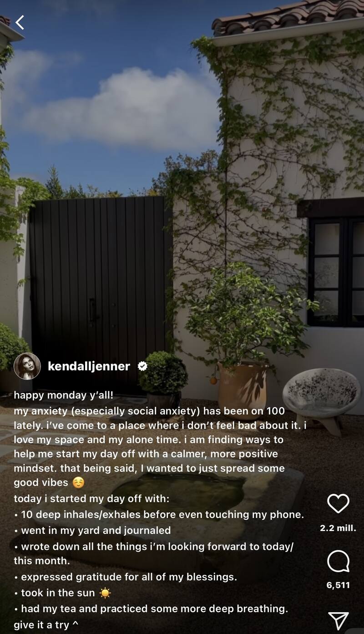Click the "happy monday y'all!" caption line
This screenshot has height=634, width=364.
click(63, 396)
